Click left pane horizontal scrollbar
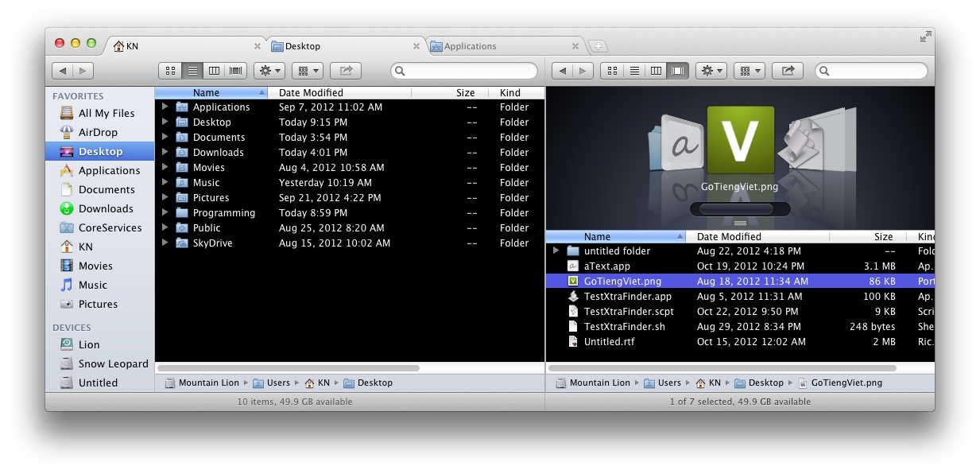 tap(289, 368)
